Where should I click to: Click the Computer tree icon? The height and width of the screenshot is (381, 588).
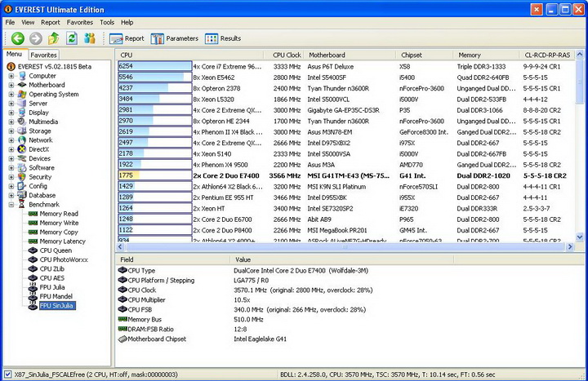pos(22,76)
